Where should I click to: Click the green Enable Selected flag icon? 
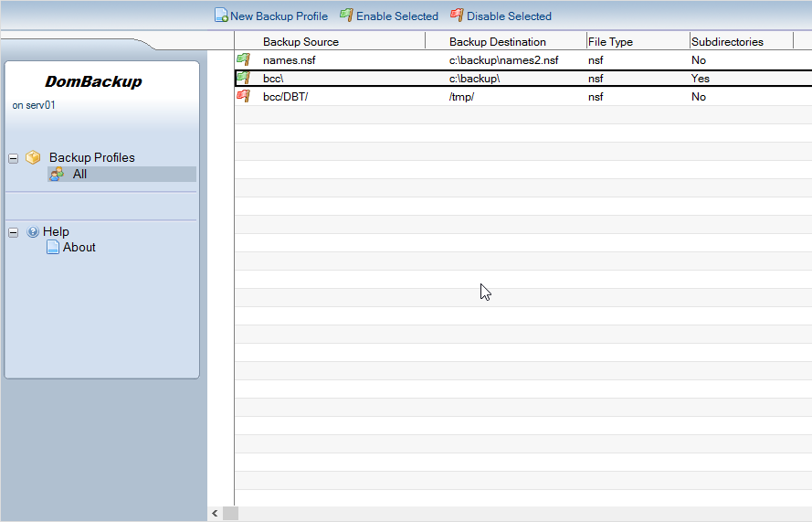(x=346, y=16)
